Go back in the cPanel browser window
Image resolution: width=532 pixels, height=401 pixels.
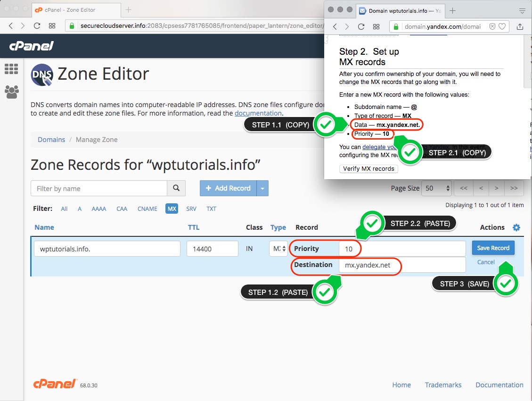[x=10, y=26]
